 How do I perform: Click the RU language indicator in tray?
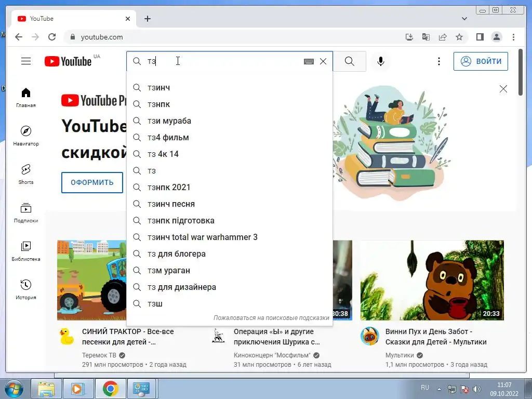(x=425, y=387)
